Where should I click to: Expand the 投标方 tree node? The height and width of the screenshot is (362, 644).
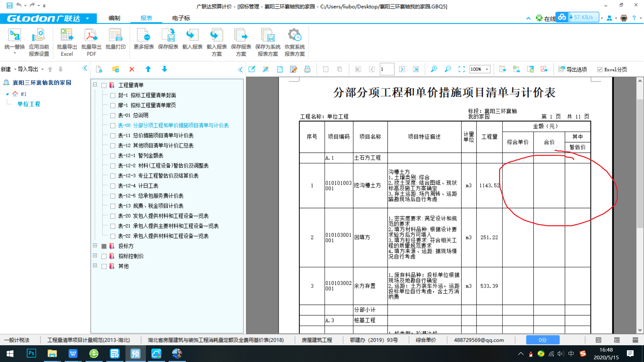95,245
